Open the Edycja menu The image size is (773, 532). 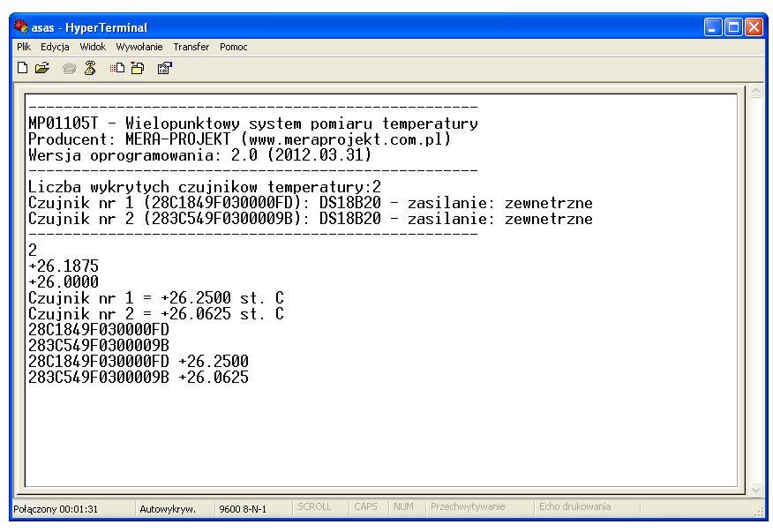[55, 47]
